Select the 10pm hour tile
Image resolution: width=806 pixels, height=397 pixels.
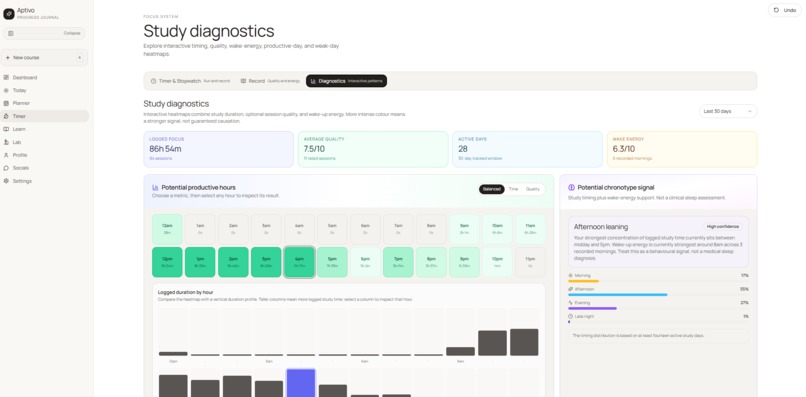point(497,262)
